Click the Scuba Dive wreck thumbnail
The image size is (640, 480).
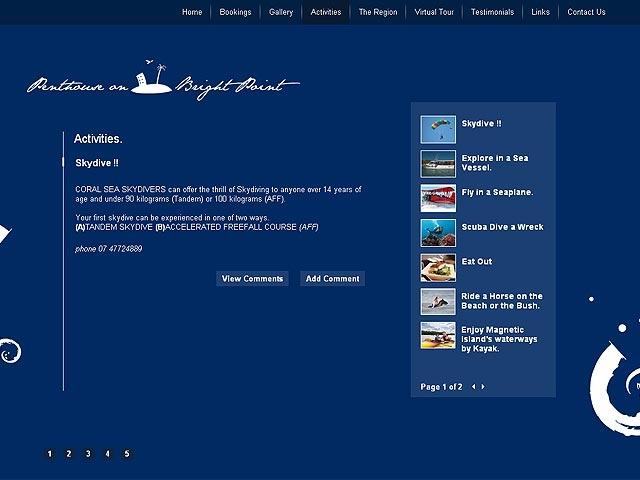438,232
